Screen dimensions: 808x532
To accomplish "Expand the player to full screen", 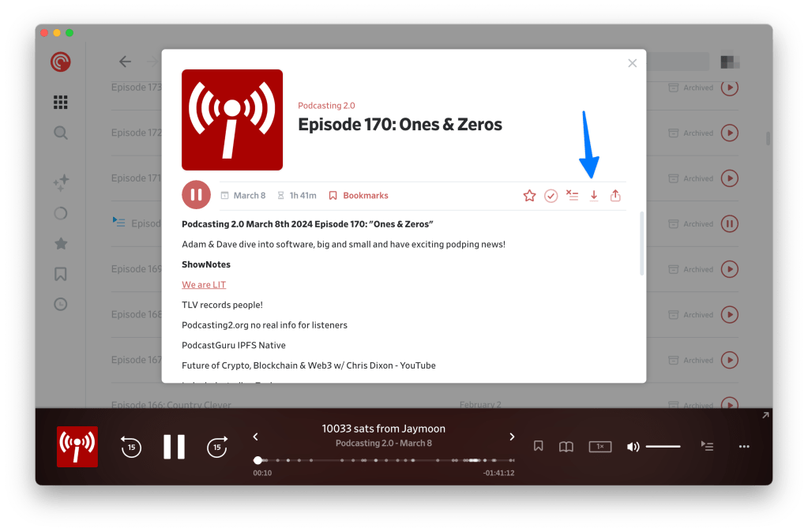I will pos(765,416).
